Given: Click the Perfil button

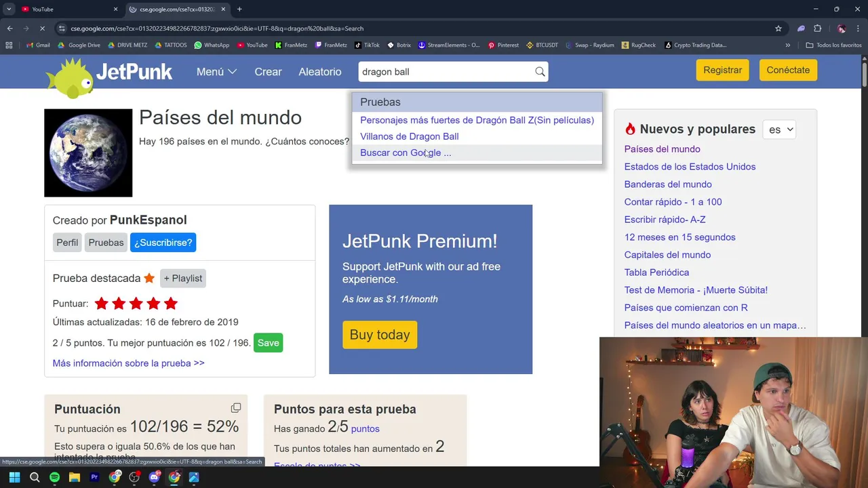Looking at the screenshot, I should pos(67,243).
